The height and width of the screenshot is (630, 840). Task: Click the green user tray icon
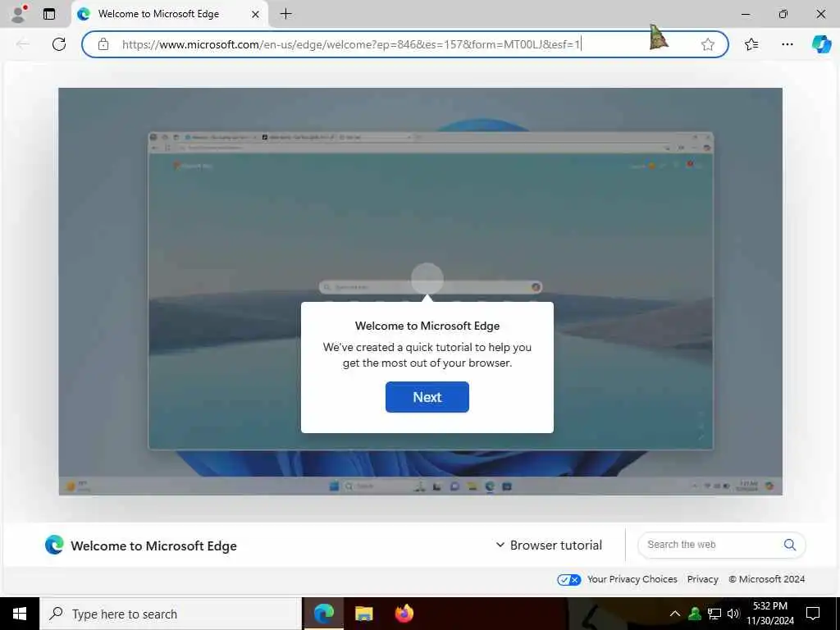tap(695, 614)
